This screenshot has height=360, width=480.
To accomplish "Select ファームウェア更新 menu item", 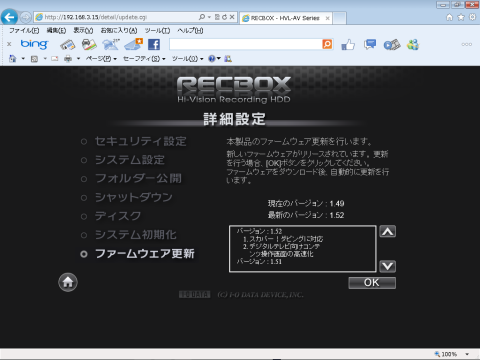I will tap(145, 254).
